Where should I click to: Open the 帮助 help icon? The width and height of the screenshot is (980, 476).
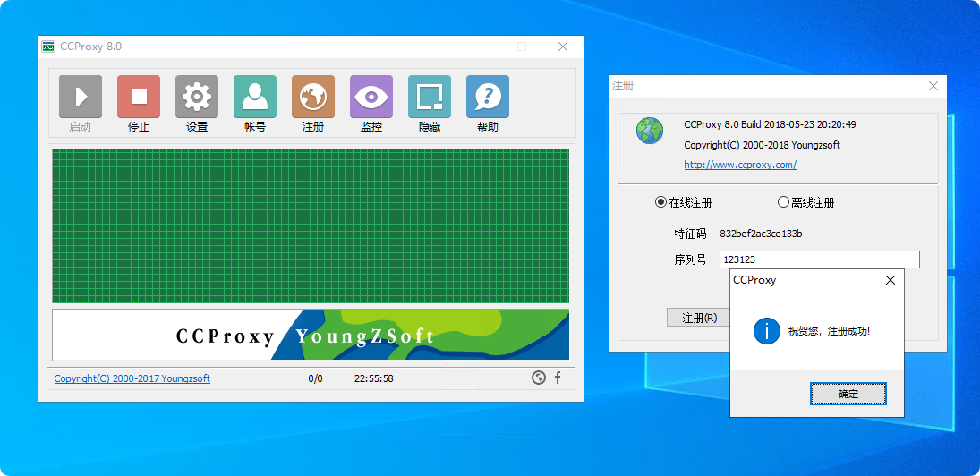click(488, 97)
